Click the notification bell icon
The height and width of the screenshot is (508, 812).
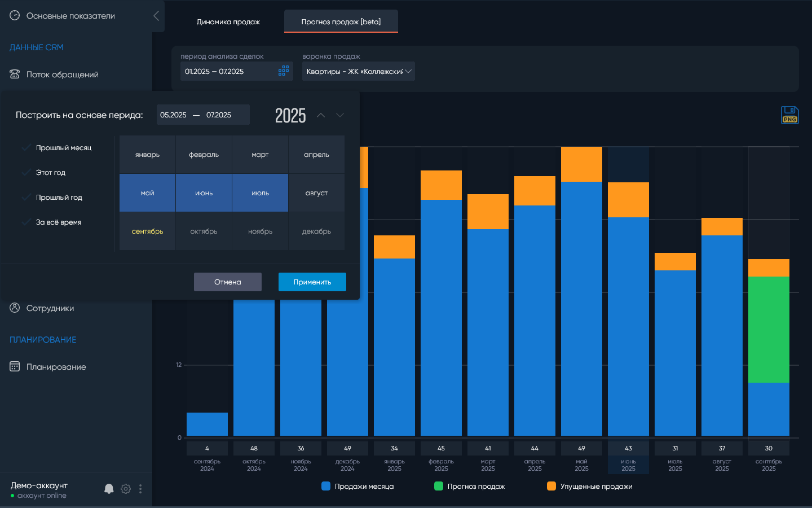pos(109,489)
